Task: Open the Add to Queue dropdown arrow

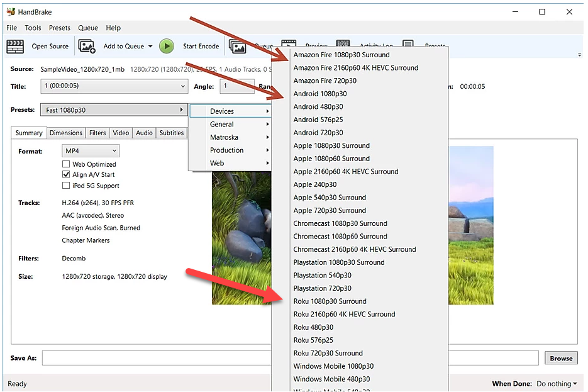Action: coord(150,47)
